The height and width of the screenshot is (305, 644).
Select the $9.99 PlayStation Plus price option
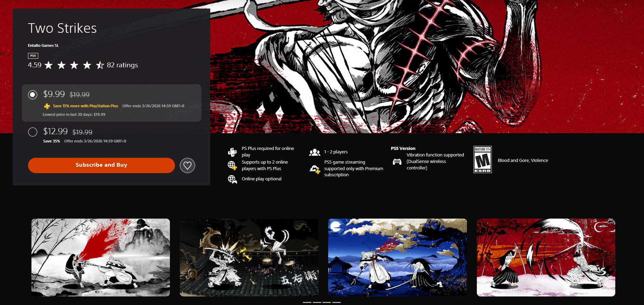[x=33, y=95]
